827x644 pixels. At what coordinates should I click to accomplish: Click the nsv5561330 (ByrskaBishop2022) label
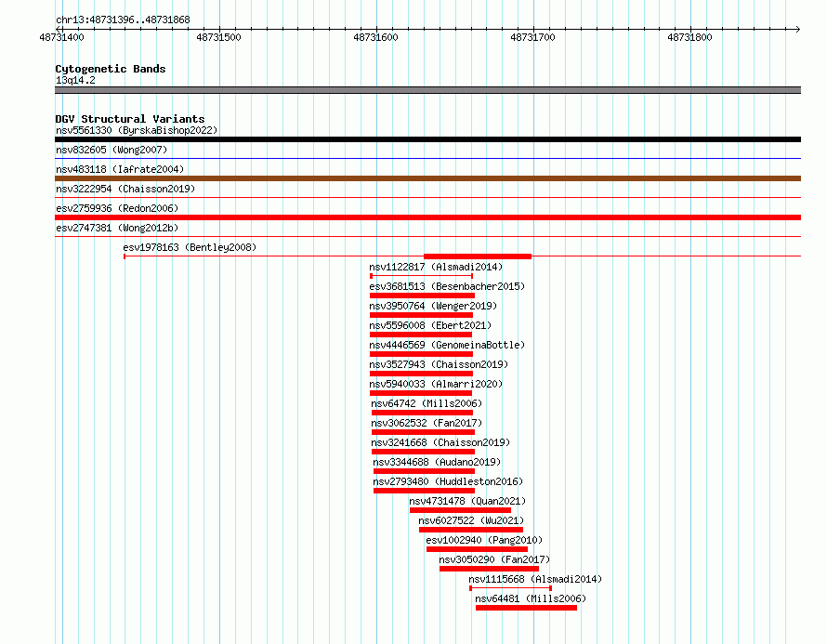point(137,130)
